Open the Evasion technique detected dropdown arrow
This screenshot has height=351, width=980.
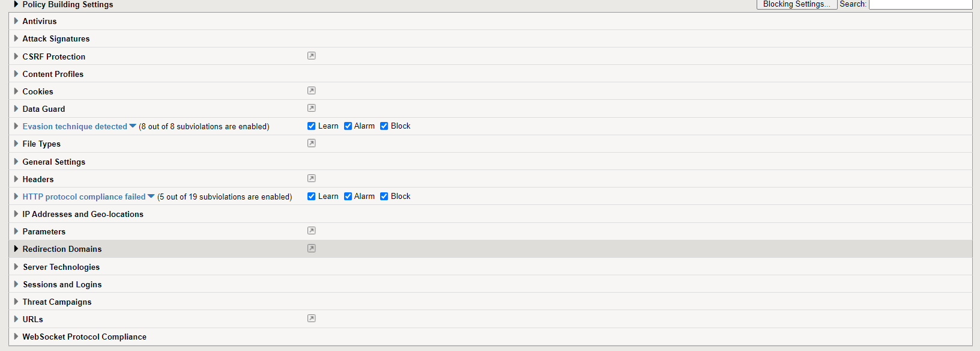coord(133,126)
